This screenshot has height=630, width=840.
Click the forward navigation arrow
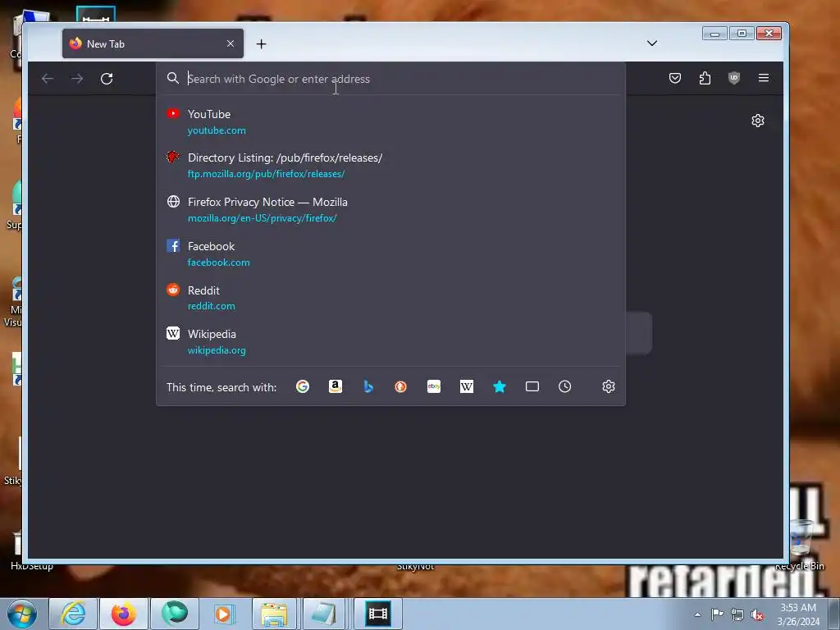77,79
